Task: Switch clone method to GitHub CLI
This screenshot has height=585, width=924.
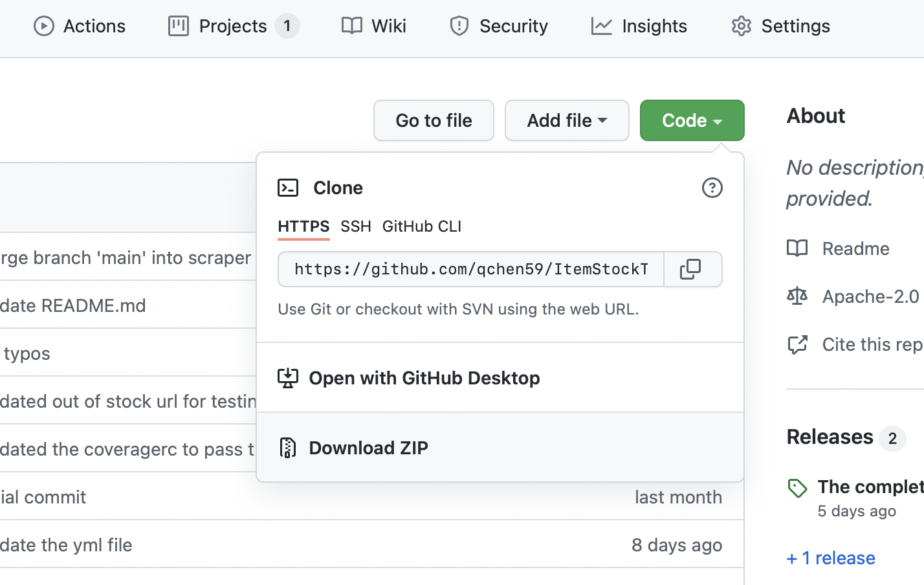Action: click(x=421, y=226)
